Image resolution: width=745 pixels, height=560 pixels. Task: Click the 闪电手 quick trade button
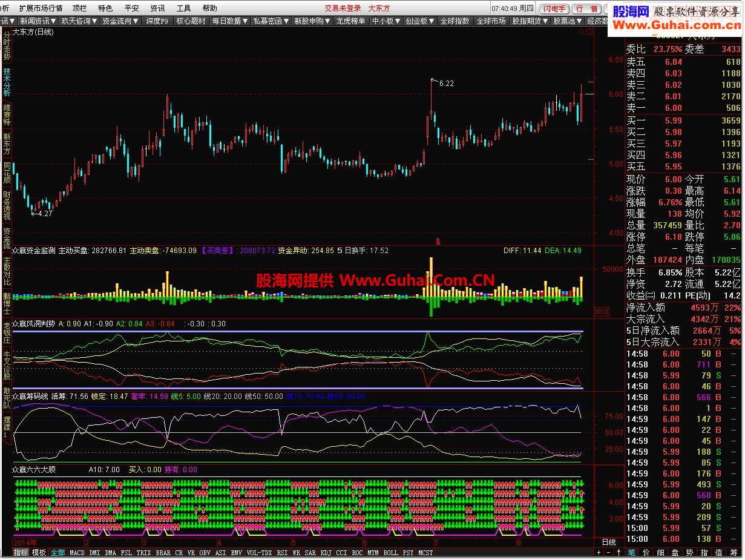coord(554,8)
